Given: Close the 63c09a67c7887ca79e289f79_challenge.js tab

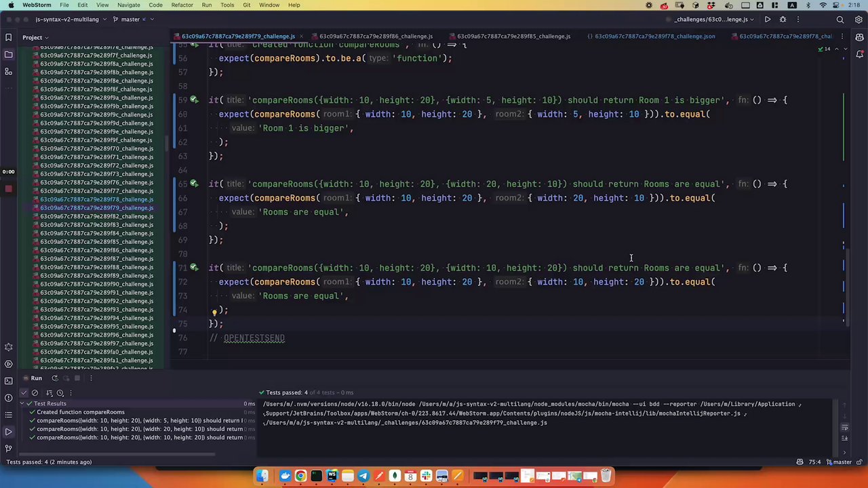Looking at the screenshot, I should [301, 37].
